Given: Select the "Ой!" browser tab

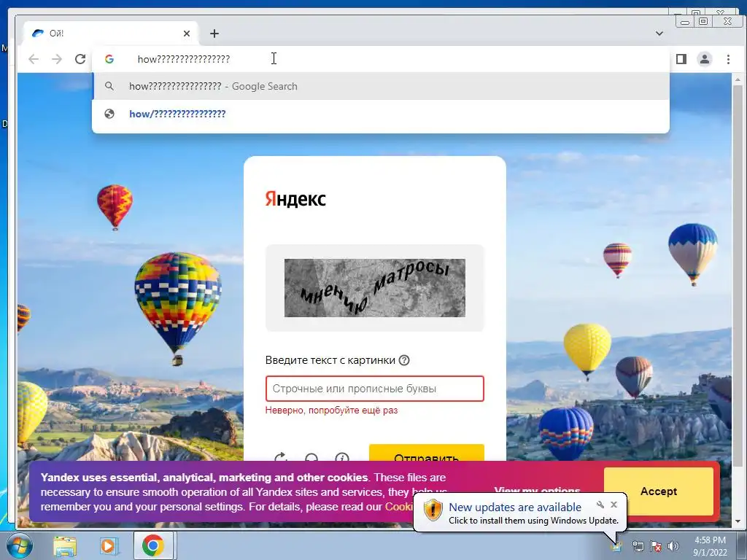Looking at the screenshot, I should 109,34.
